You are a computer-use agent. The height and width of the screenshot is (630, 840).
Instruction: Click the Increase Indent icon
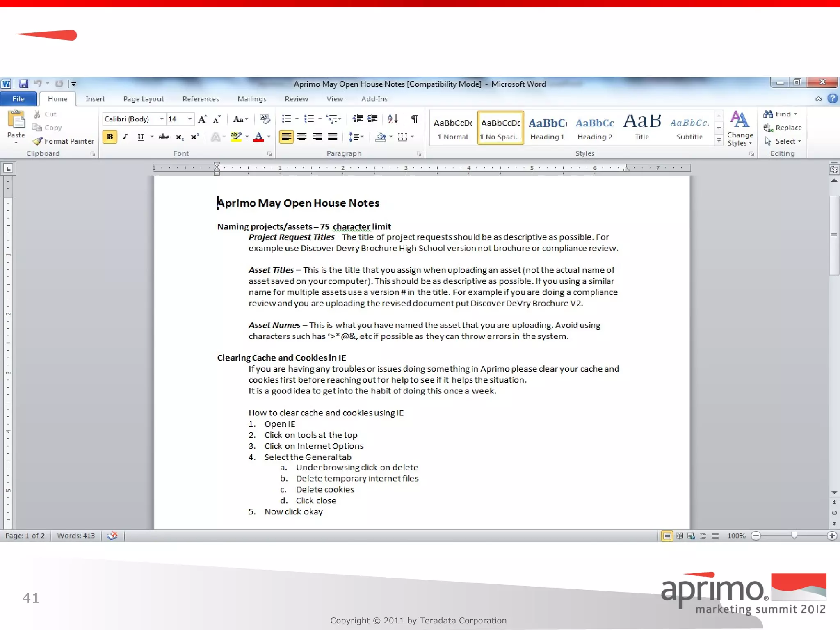(372, 119)
